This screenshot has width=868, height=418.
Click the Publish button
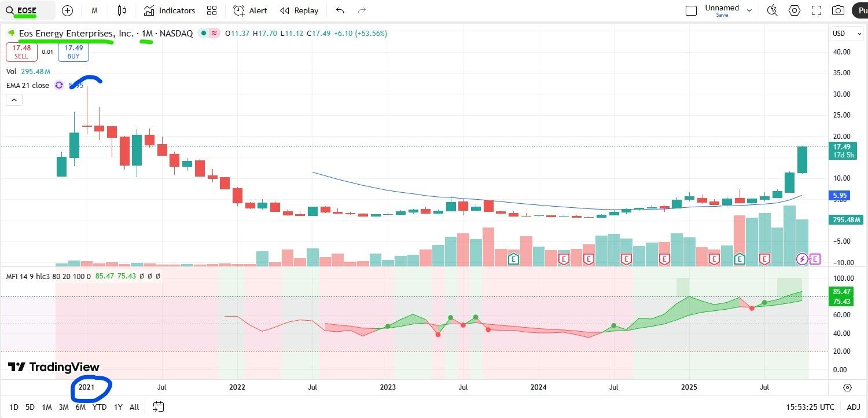(860, 10)
